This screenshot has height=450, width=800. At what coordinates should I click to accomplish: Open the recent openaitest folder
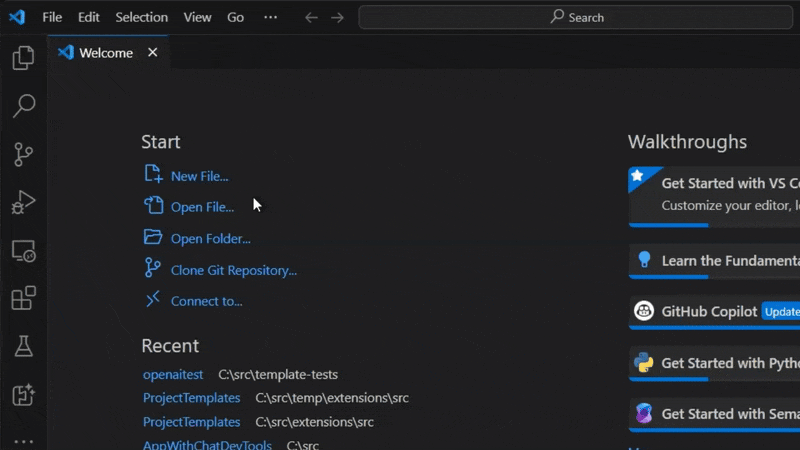173,374
